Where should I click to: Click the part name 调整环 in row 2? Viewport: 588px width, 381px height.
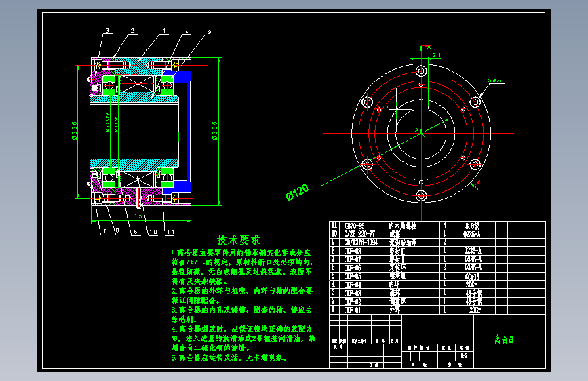coord(397,302)
